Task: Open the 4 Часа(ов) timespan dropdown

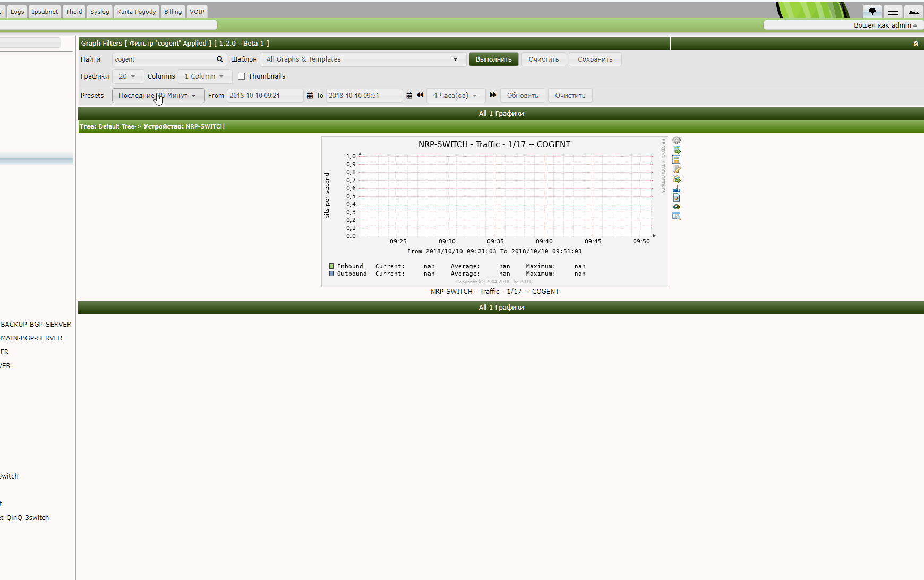Action: coord(455,95)
